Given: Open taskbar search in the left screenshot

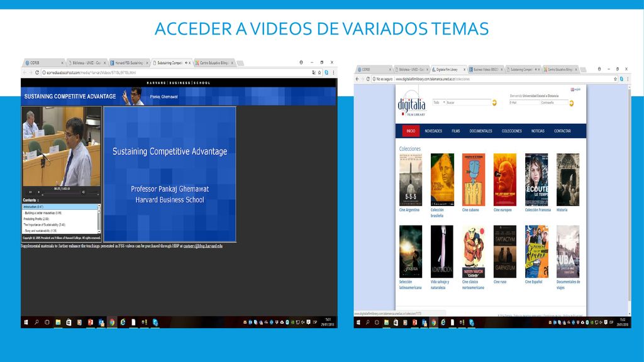Looking at the screenshot, I should coord(36,322).
